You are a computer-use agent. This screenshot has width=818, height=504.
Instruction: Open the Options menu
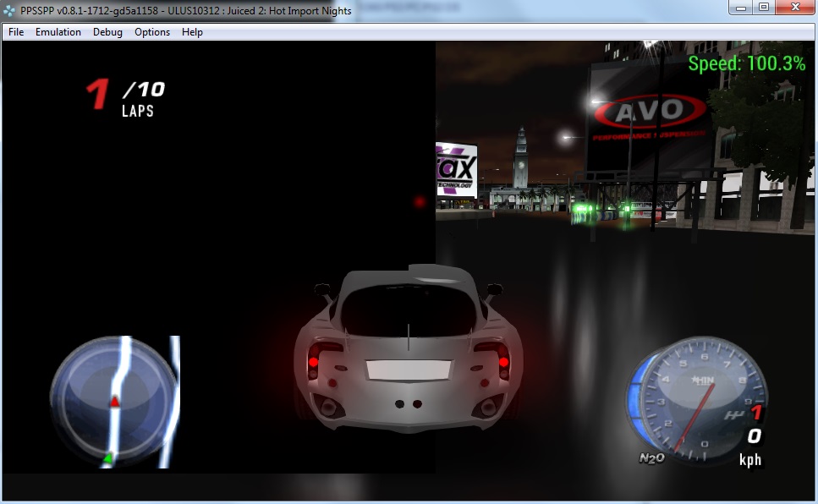152,32
